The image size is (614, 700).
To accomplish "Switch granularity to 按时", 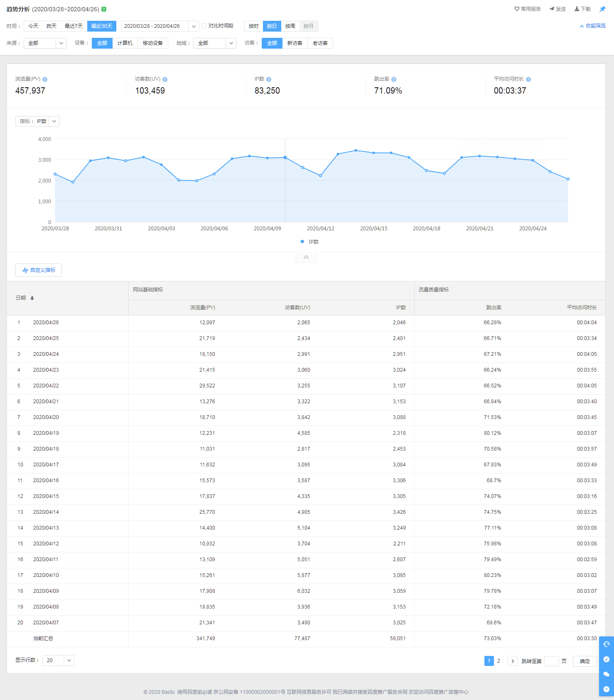I will (254, 26).
